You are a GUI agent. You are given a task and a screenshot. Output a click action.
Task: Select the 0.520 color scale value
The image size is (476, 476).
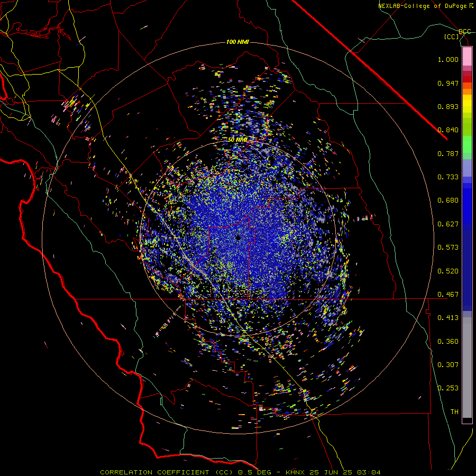click(448, 271)
